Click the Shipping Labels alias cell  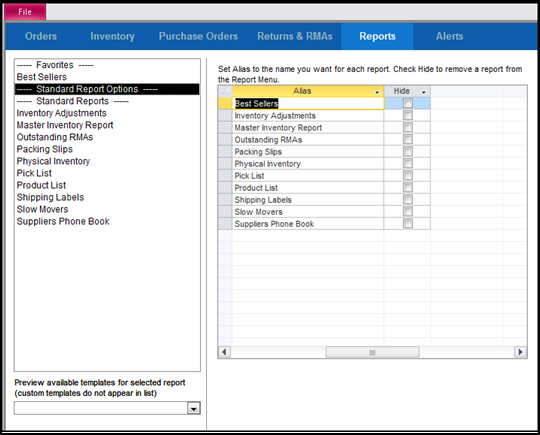(308, 200)
